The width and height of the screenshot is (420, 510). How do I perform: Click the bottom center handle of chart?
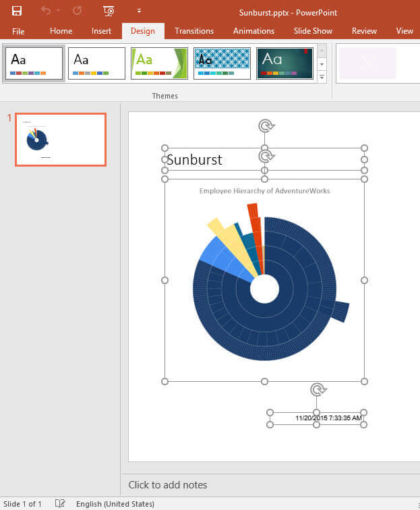click(265, 381)
